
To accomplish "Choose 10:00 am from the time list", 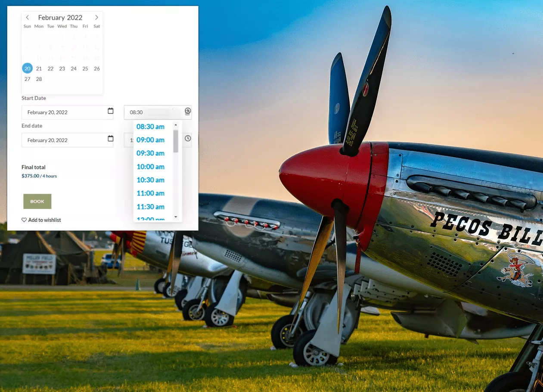I will click(150, 167).
